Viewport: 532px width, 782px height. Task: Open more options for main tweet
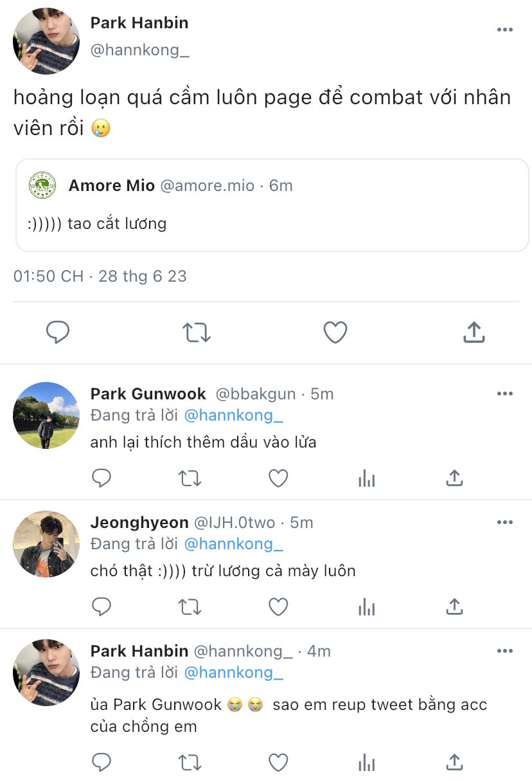tap(505, 30)
